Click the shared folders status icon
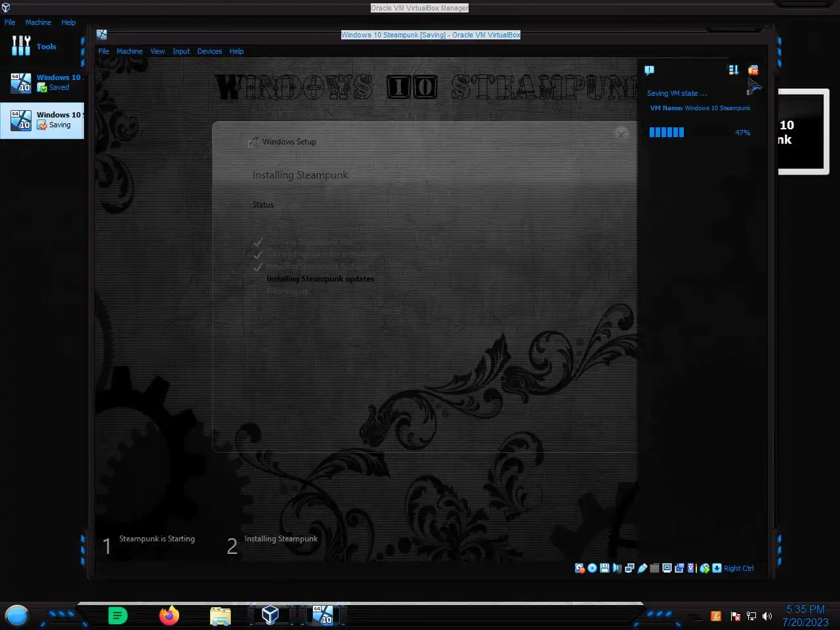This screenshot has height=630, width=840. coord(654,568)
